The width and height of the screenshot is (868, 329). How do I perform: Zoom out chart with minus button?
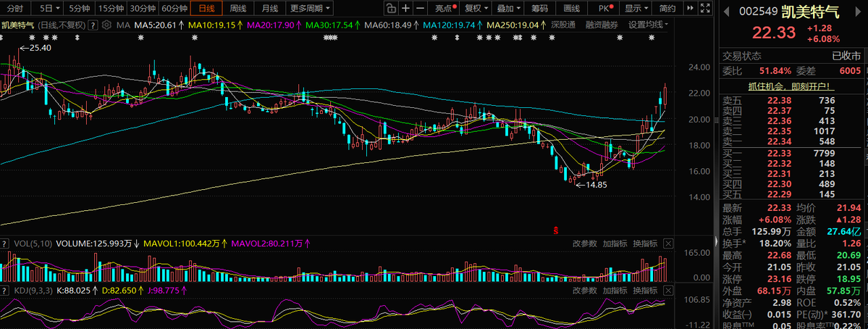click(420, 8)
